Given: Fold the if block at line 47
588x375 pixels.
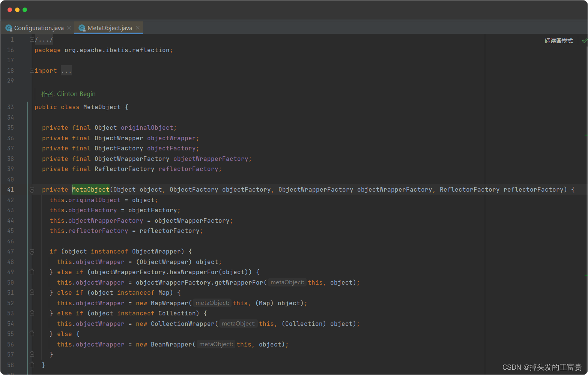Looking at the screenshot, I should click(x=32, y=252).
